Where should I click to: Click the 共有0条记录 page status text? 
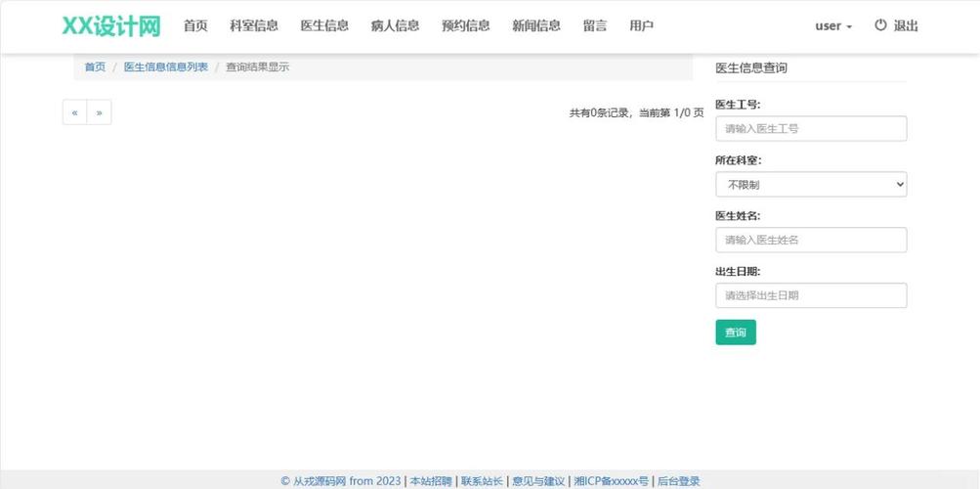point(636,113)
